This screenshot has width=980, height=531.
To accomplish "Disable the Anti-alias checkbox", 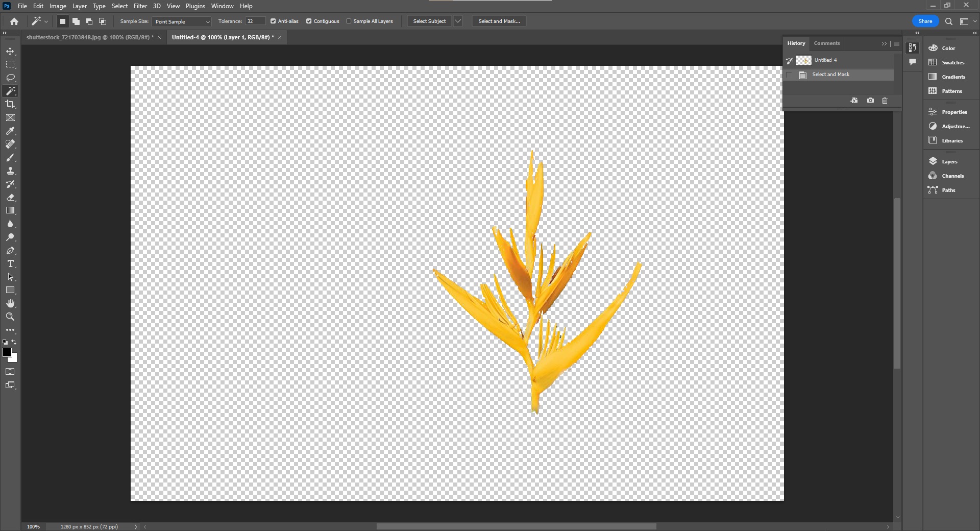I will (273, 21).
